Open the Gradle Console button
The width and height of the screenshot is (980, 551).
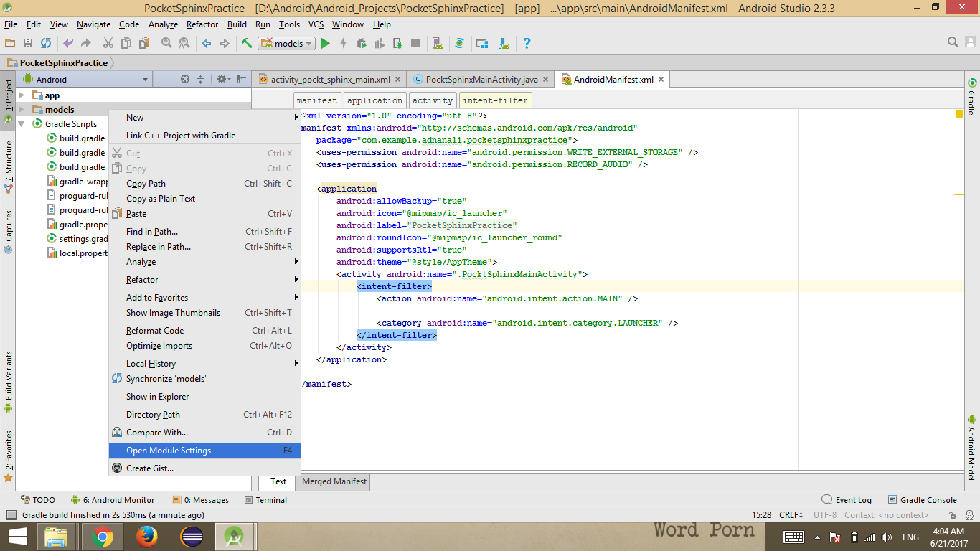(922, 500)
